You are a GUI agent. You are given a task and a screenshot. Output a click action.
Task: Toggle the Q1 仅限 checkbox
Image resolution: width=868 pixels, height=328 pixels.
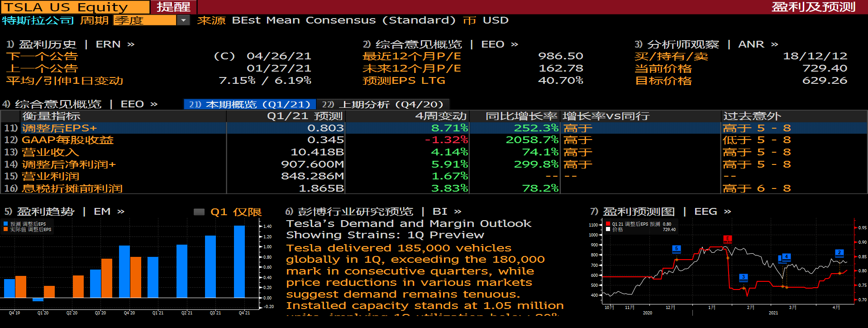pos(199,212)
